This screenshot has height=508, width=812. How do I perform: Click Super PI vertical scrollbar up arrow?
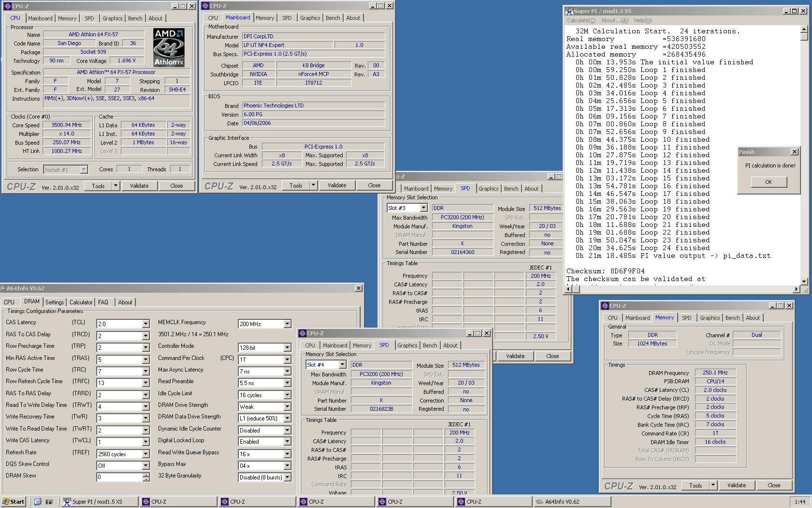(x=804, y=29)
